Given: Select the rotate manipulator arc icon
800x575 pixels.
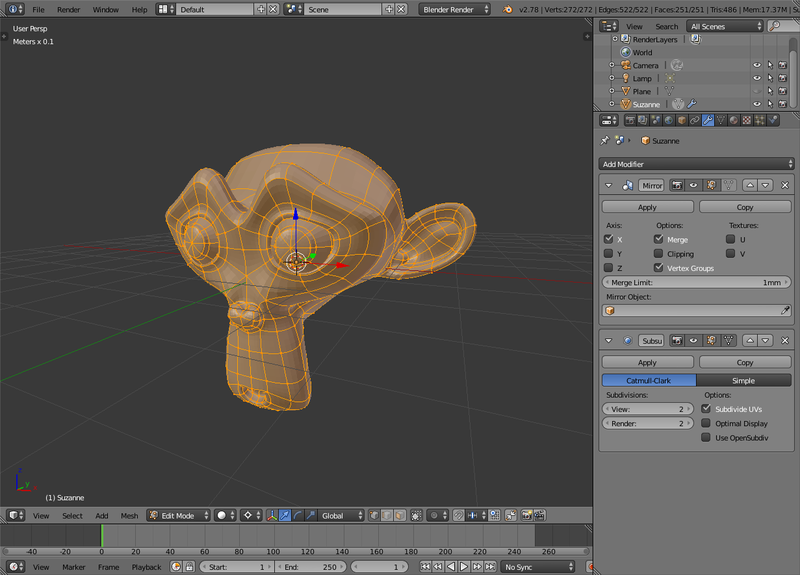Looking at the screenshot, I should tap(297, 515).
